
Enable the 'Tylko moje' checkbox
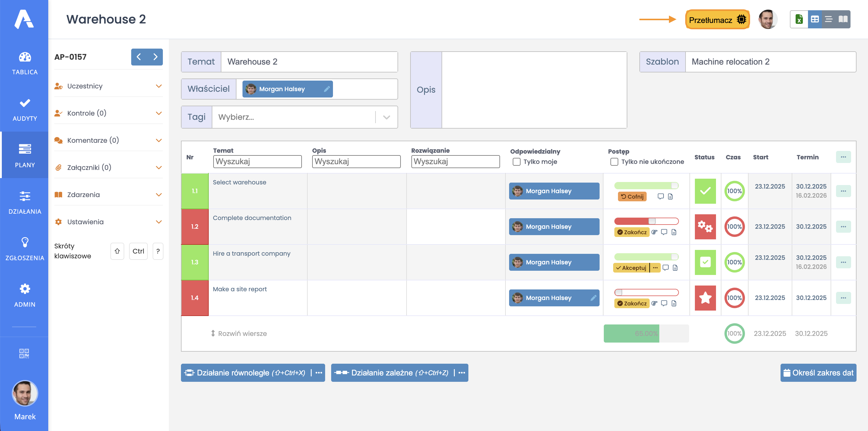516,162
